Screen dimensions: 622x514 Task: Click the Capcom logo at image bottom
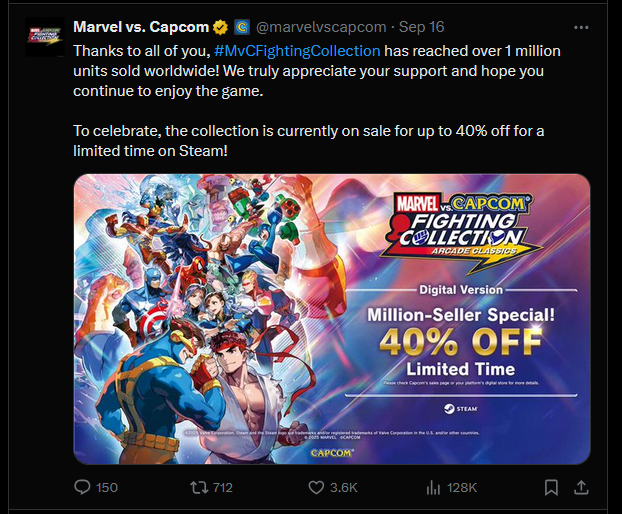(331, 454)
